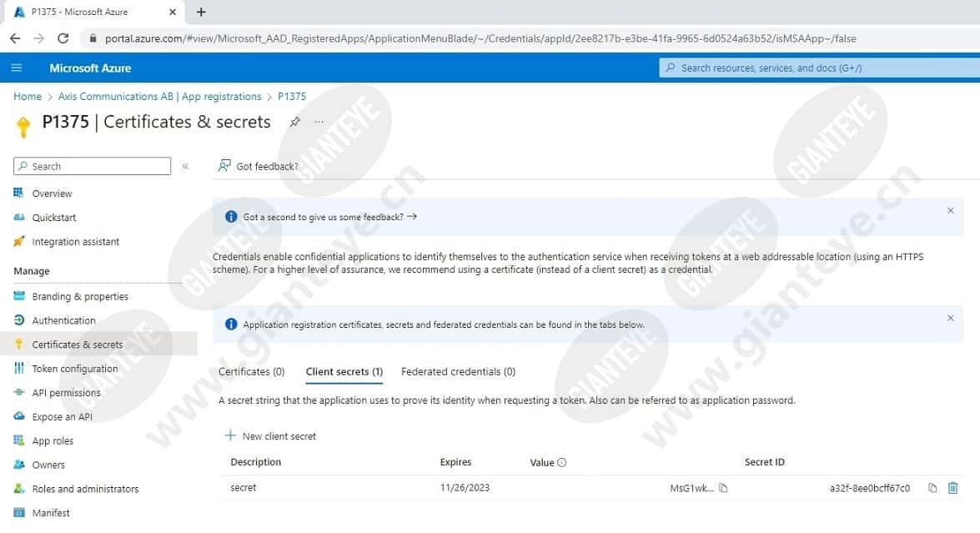The image size is (980, 533).
Task: Reload the page with the refresh icon
Action: [x=63, y=38]
